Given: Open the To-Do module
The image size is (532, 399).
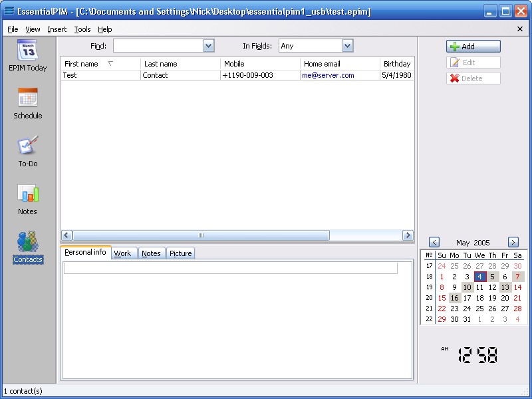Looking at the screenshot, I should [x=27, y=151].
